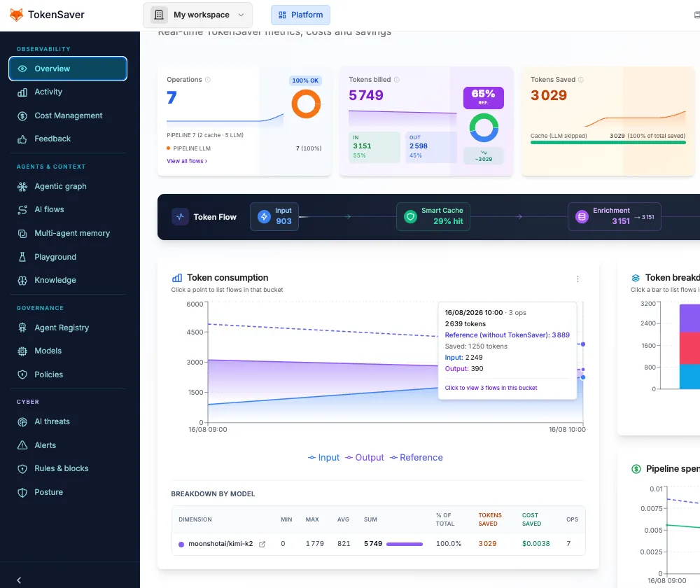This screenshot has width=700, height=588.
Task: Click the Playground flask icon
Action: (22, 257)
